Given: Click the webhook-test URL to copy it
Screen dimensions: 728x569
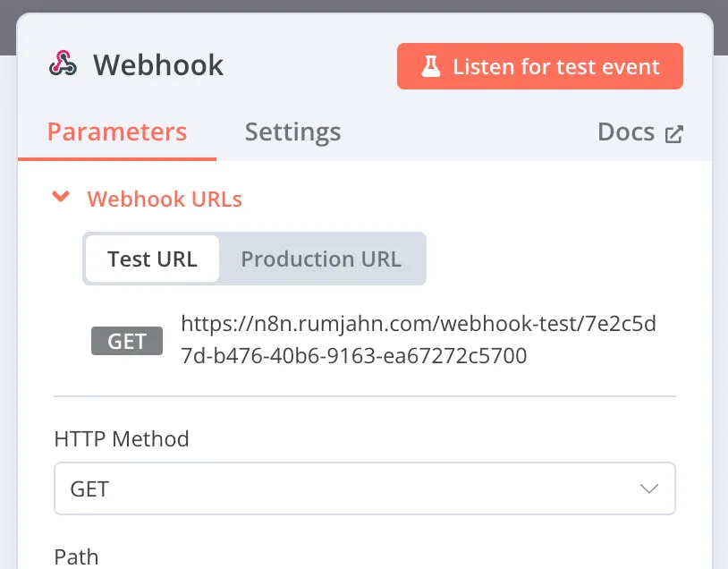Looking at the screenshot, I should tap(418, 340).
